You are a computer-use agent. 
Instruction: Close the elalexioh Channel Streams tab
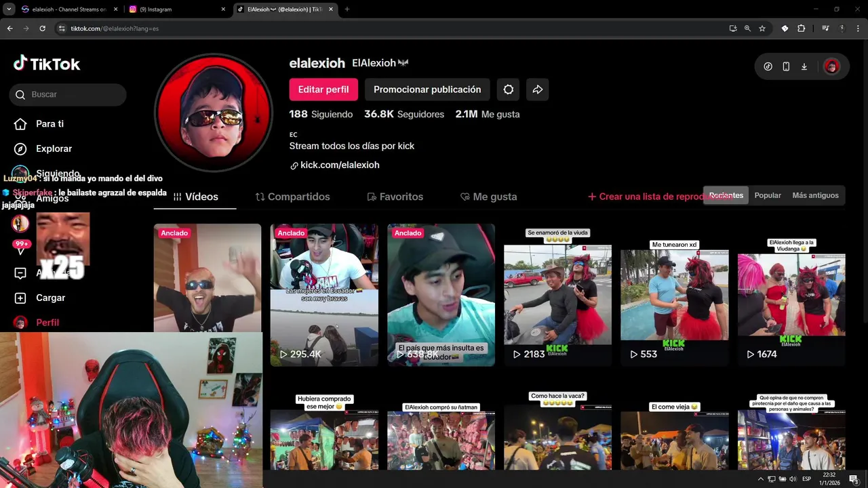pyautogui.click(x=115, y=9)
